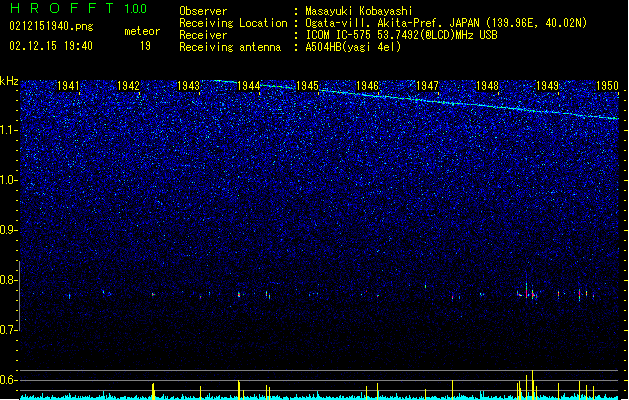Image resolution: width=629 pixels, height=400 pixels.
Task: Click the A504HB(yagi 4el) antenna text
Action: (x=353, y=47)
